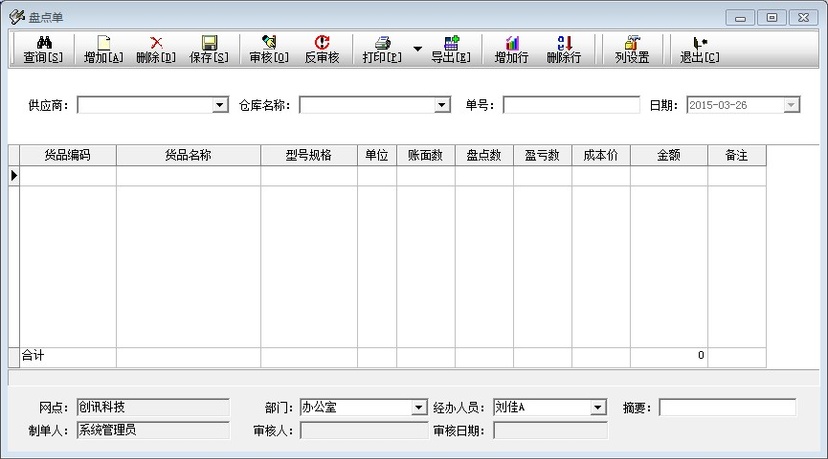Open the 日期 date picker dropdown
Image resolution: width=828 pixels, height=459 pixels.
(791, 105)
